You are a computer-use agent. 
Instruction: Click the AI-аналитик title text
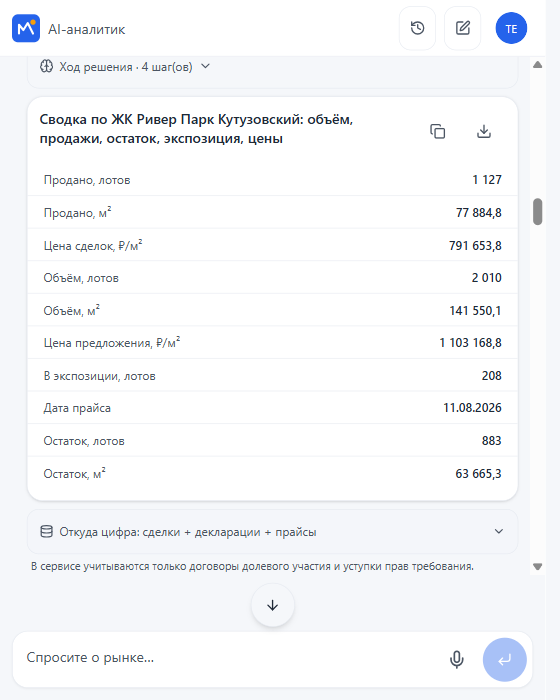click(87, 29)
